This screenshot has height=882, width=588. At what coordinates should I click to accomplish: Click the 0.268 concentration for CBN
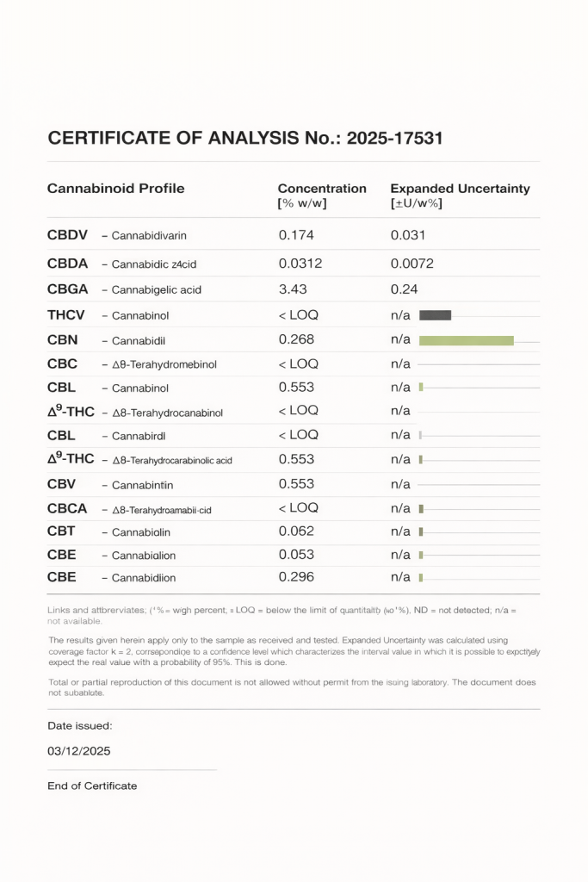pyautogui.click(x=296, y=340)
